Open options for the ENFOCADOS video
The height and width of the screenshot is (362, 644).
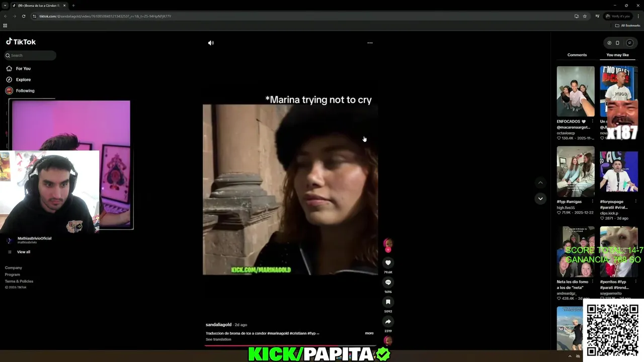pos(592,122)
